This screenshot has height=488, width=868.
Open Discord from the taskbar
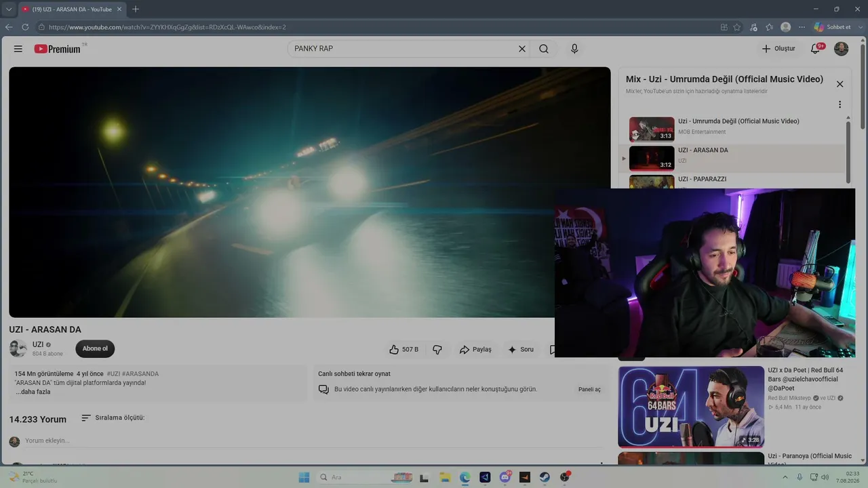click(x=505, y=477)
